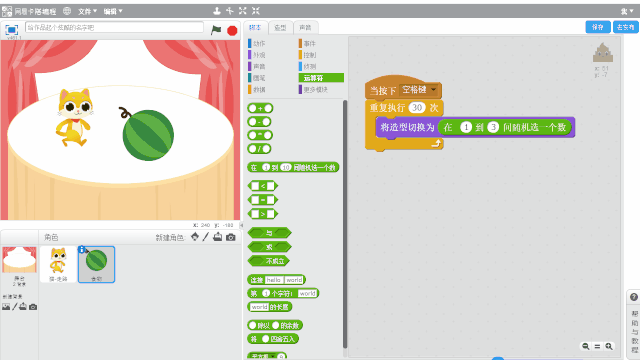The width and height of the screenshot is (640, 360).
Task: Select the duplicate stamp tool
Action: click(x=217, y=11)
